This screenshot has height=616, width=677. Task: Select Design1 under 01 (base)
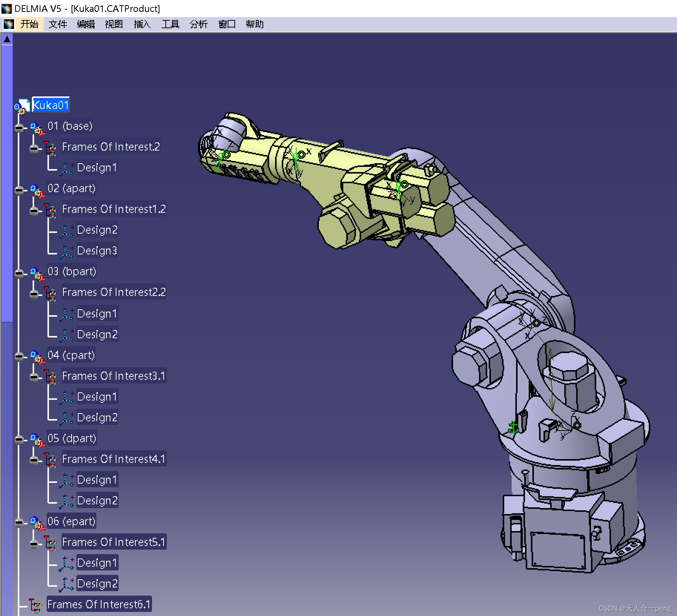tap(97, 168)
